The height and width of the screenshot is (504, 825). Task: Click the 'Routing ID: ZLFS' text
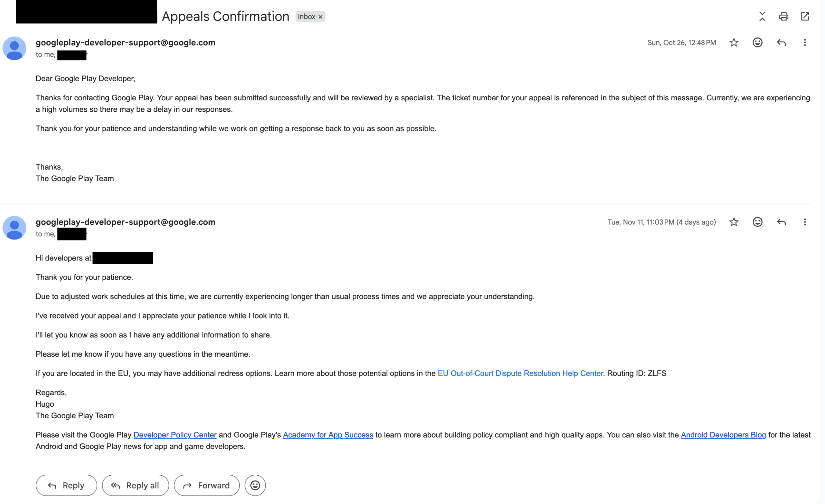coord(637,373)
